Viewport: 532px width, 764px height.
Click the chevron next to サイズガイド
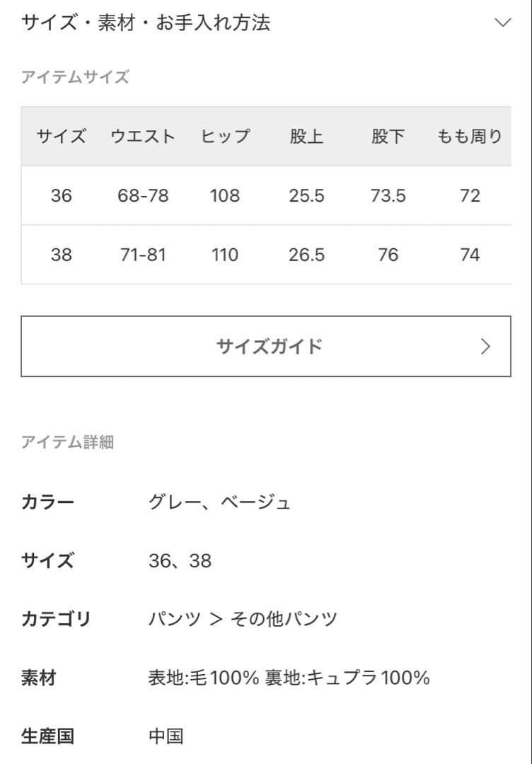(485, 346)
